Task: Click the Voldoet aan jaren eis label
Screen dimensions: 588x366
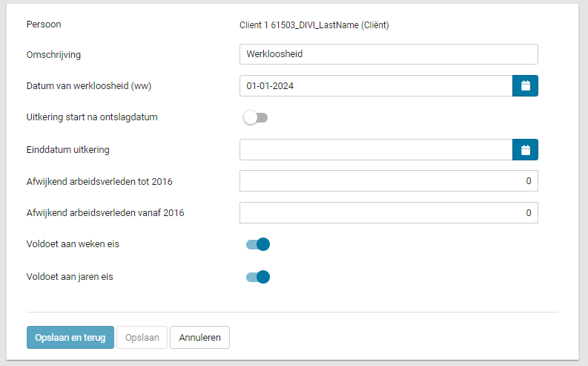Action: click(70, 277)
